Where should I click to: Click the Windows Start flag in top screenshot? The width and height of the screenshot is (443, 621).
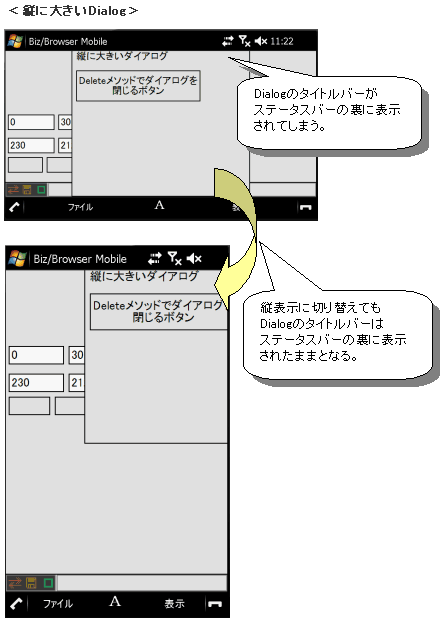[x=15, y=41]
